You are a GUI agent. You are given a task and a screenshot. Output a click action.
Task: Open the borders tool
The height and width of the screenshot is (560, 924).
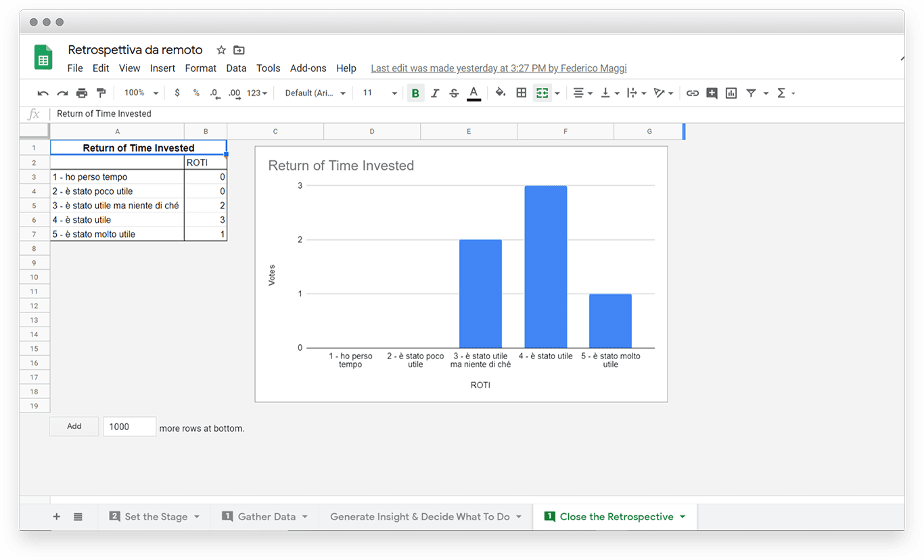(x=522, y=93)
